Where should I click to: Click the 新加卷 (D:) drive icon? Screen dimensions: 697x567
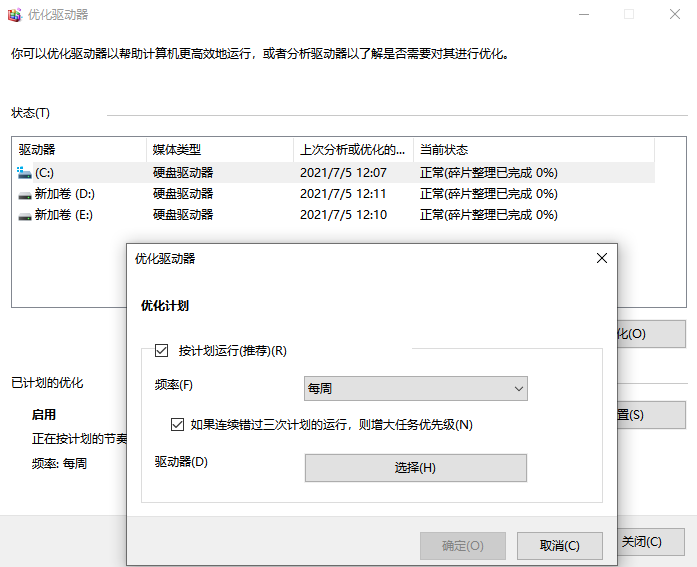tap(24, 194)
